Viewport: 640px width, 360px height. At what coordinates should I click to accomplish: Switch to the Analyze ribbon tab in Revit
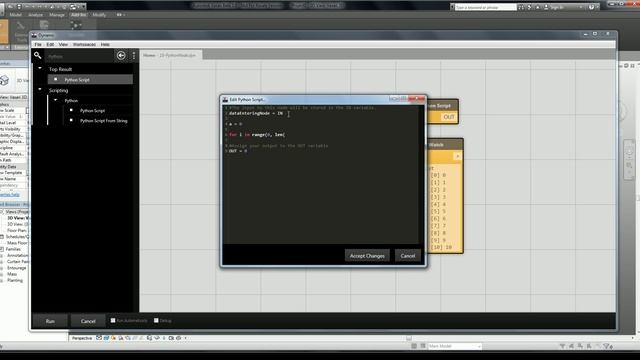tap(36, 15)
